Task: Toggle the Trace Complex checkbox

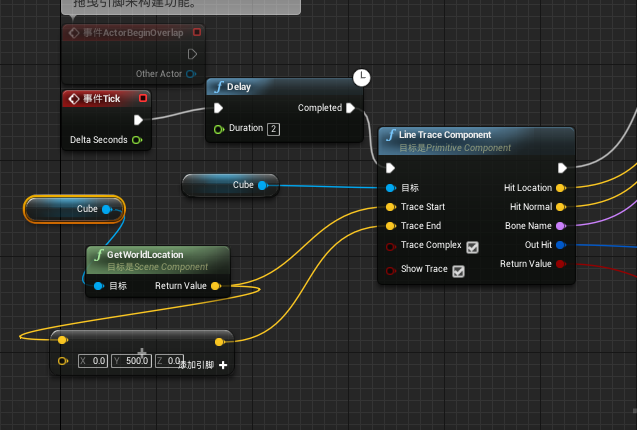Action: [472, 247]
